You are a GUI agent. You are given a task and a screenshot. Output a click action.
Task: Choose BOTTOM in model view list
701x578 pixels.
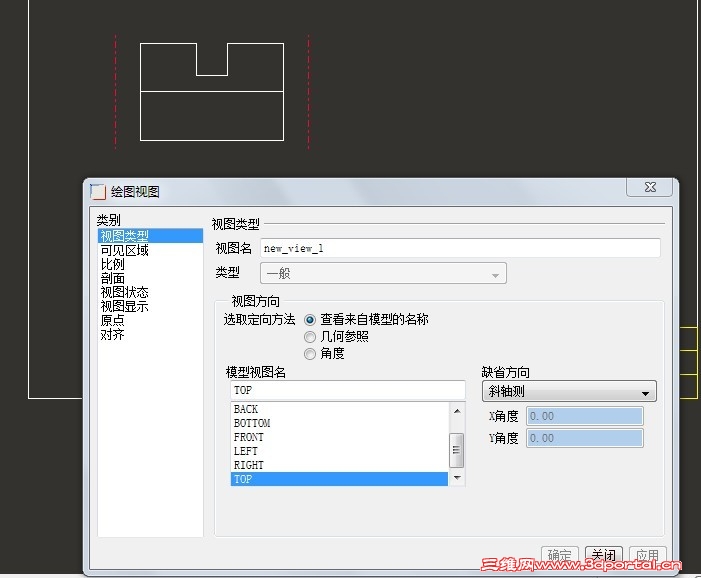339,423
